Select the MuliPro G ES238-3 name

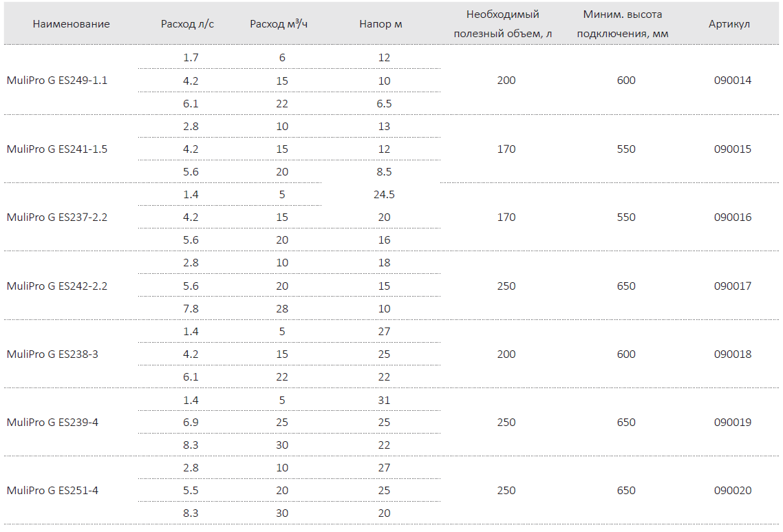[x=52, y=354]
